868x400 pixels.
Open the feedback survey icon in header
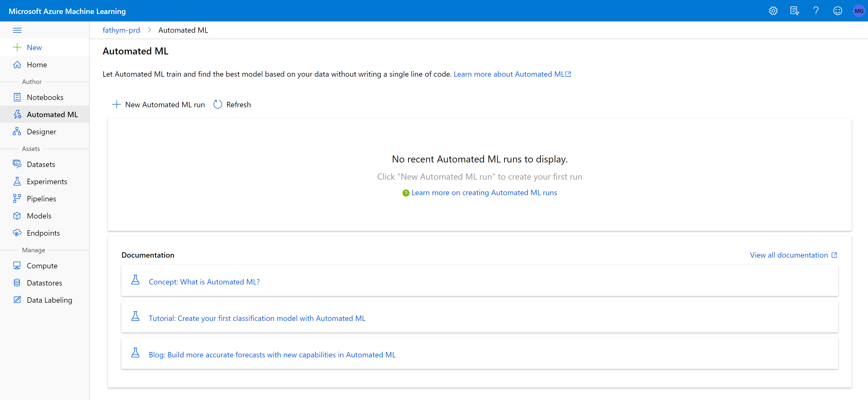pyautogui.click(x=794, y=11)
